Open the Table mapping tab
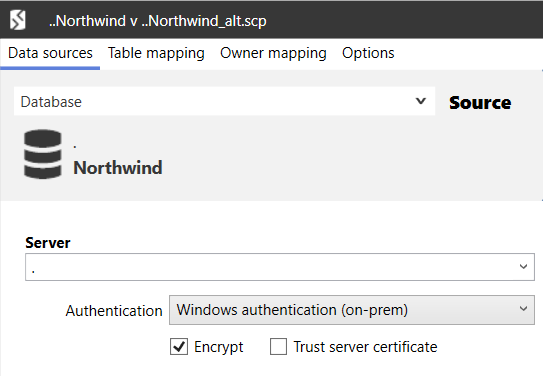 tap(156, 53)
